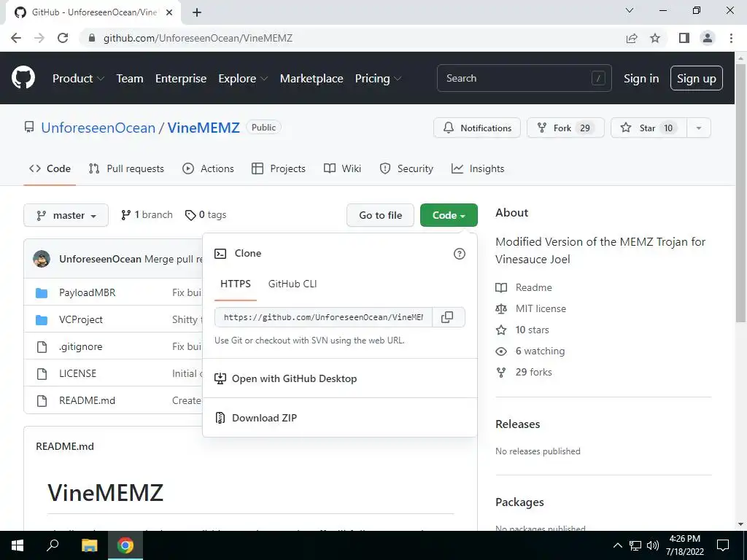
Task: Open the Wiki tab
Action: click(343, 168)
